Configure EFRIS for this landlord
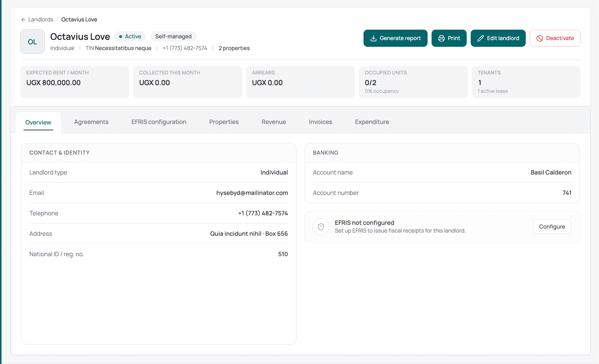 tap(552, 227)
